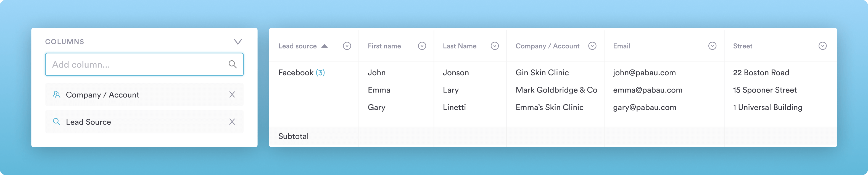This screenshot has width=868, height=175.
Task: Open the First name column options dropdown
Action: 422,46
